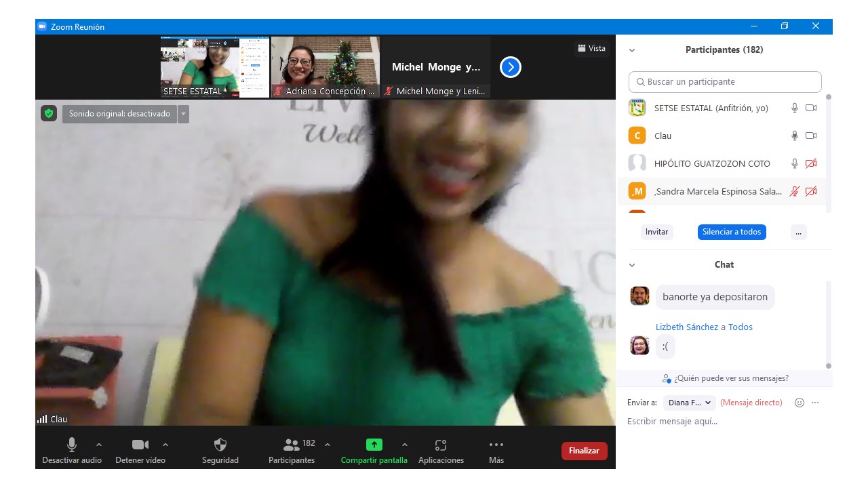Viewport: 868px width, 488px height.
Task: Open the emoji picker in chat
Action: 800,403
